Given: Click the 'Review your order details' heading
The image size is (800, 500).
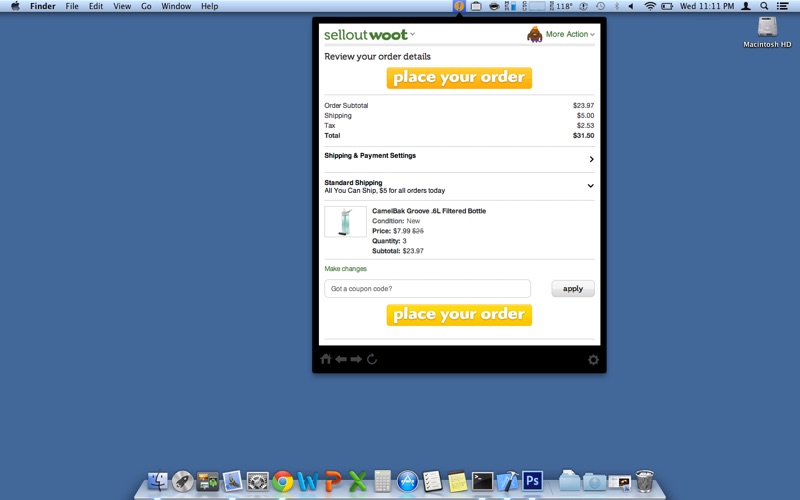Looking at the screenshot, I should (x=378, y=57).
